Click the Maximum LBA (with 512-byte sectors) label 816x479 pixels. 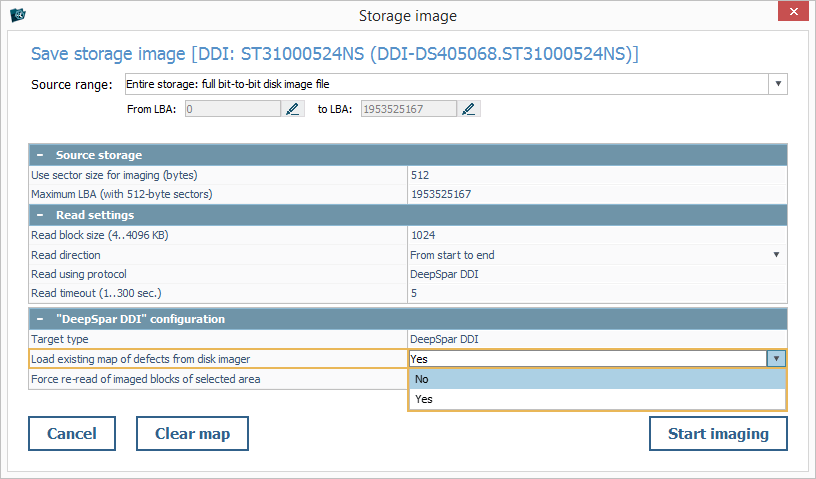pyautogui.click(x=122, y=194)
